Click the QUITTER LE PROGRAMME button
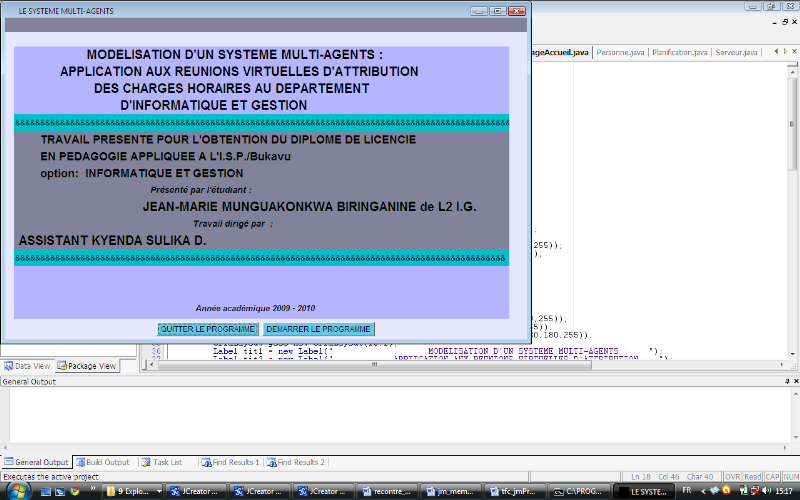Viewport: 800px width, 500px height. tap(208, 329)
